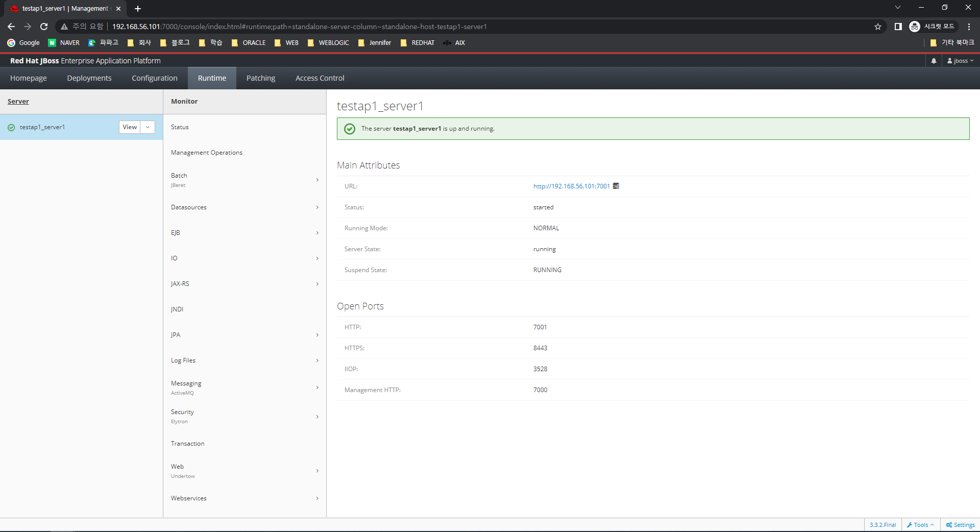Open the 파파고 bookmark

[x=103, y=43]
